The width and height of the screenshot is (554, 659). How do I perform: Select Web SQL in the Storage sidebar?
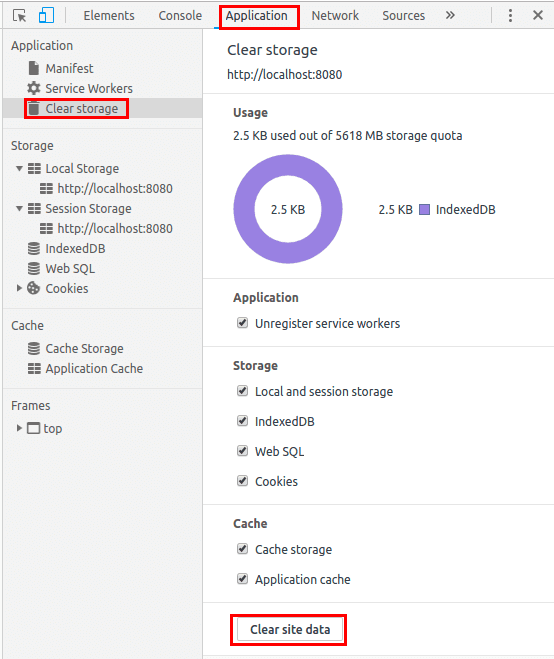pyautogui.click(x=70, y=268)
